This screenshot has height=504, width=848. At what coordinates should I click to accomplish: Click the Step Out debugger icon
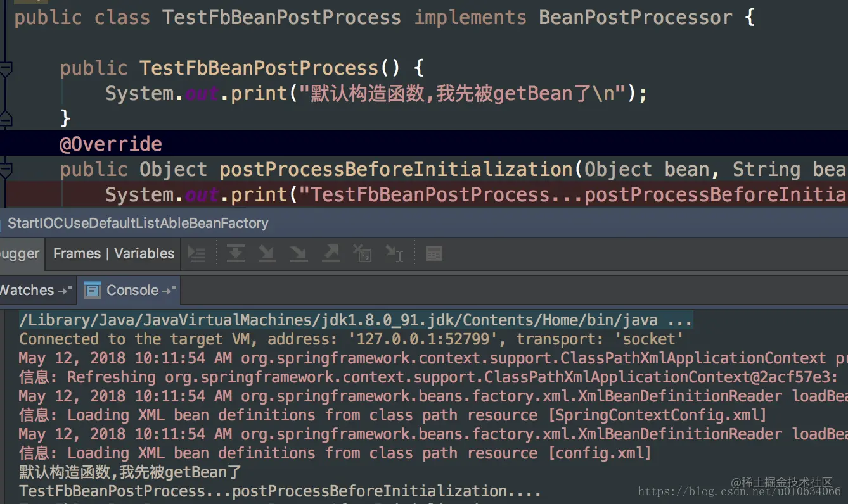pos(330,254)
